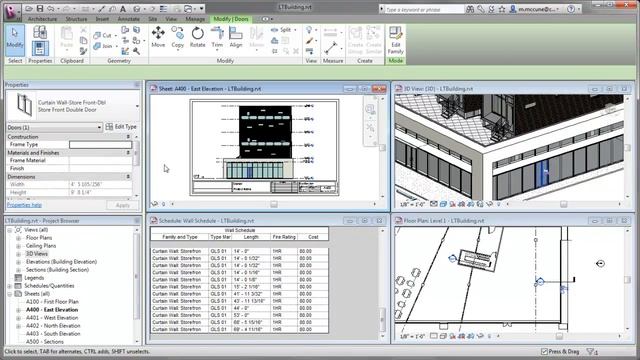The height and width of the screenshot is (360, 640).
Task: Collapse the Materials and Finishes group
Action: click(x=128, y=153)
